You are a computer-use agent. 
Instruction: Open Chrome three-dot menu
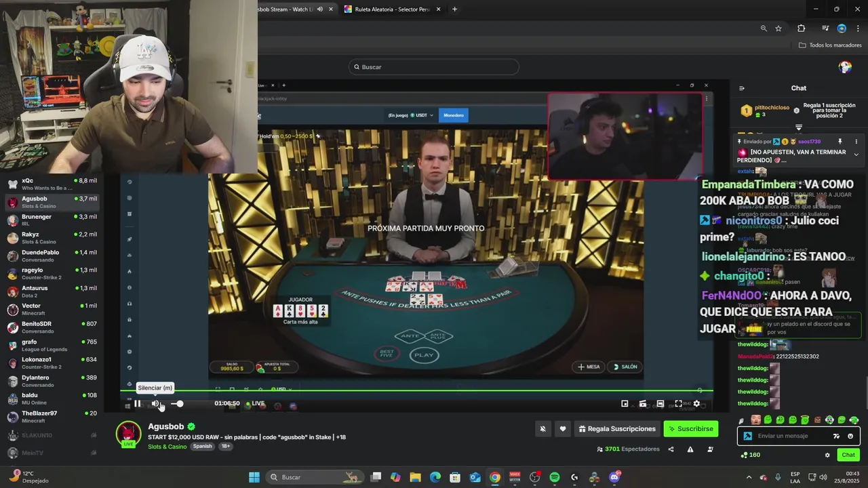[x=858, y=28]
